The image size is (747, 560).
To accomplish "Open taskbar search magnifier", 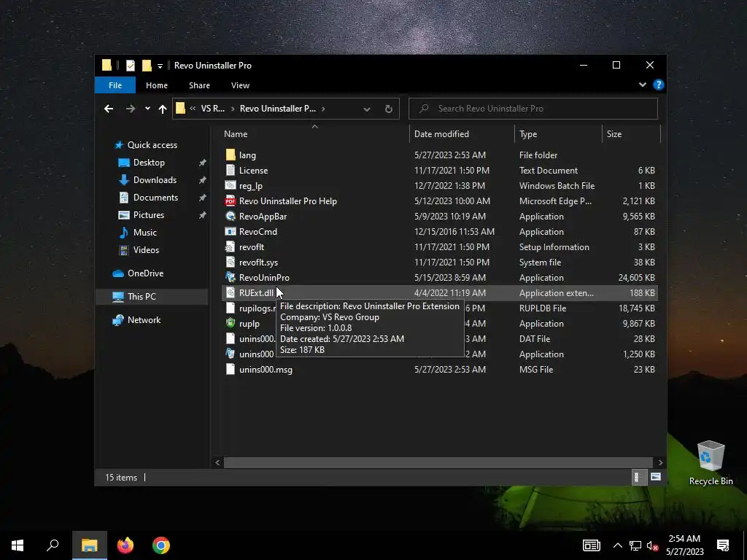I will tap(53, 545).
